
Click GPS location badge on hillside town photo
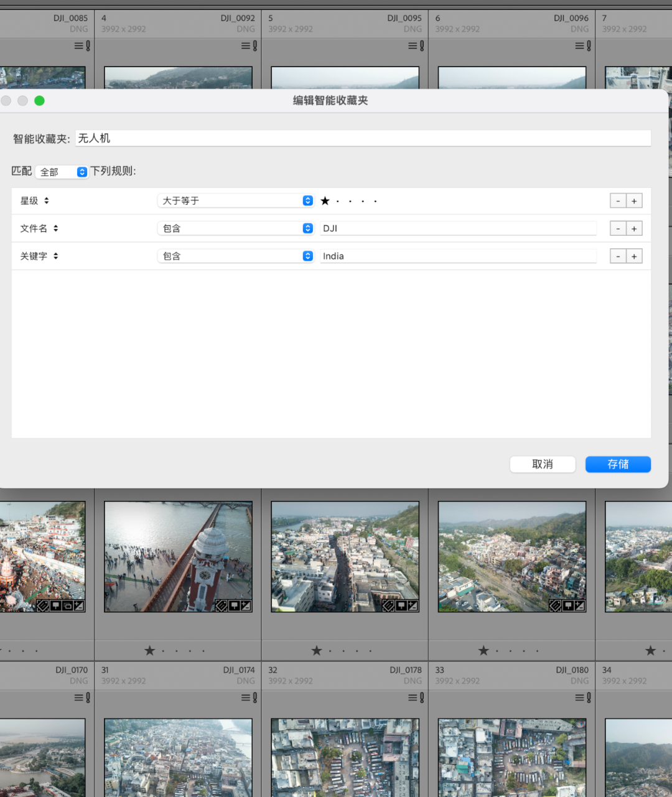pyautogui.click(x=568, y=605)
